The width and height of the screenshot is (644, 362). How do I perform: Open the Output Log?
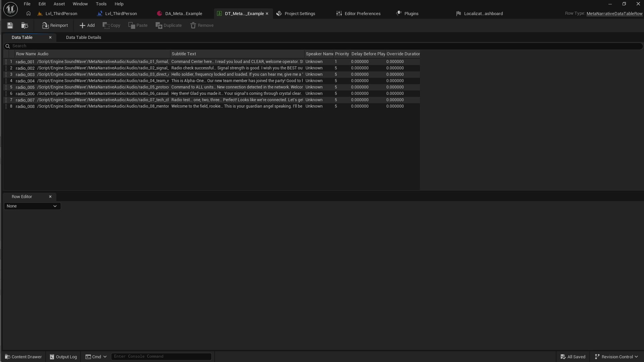[63, 356]
